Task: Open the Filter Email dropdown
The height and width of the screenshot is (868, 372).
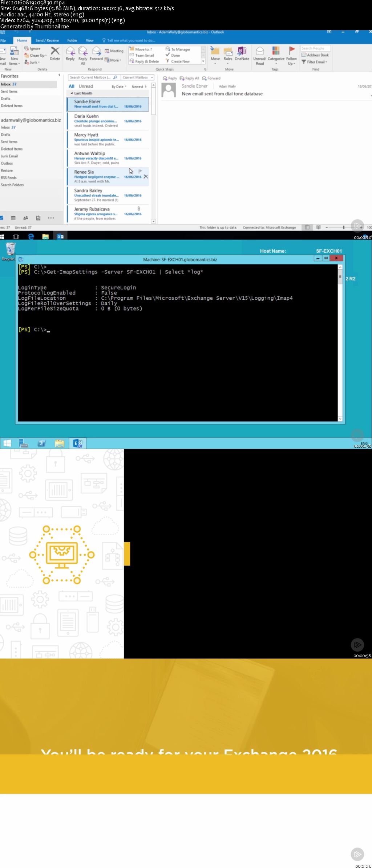Action: (x=315, y=62)
